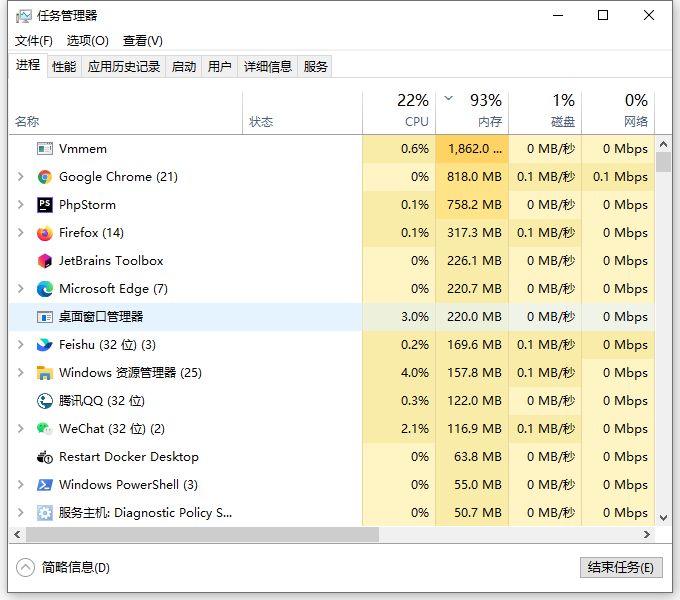This screenshot has height=600, width=680.
Task: Click the 结束任务(E) button
Action: [x=621, y=567]
